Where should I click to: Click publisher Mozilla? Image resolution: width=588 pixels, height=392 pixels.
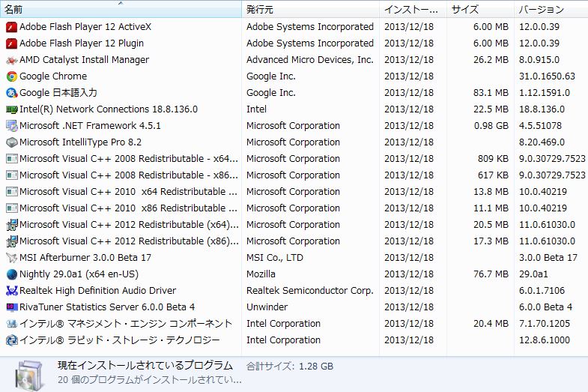coord(261,274)
